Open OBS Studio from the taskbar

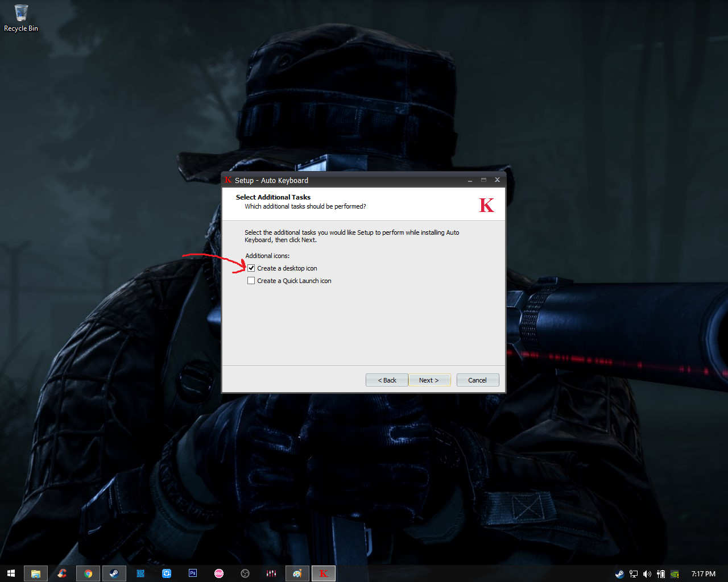tap(245, 573)
